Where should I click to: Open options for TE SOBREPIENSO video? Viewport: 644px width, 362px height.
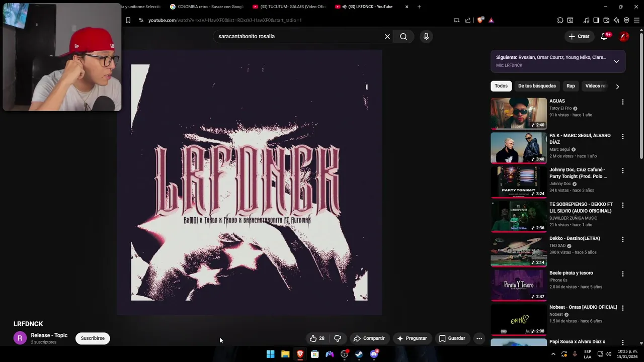(622, 205)
